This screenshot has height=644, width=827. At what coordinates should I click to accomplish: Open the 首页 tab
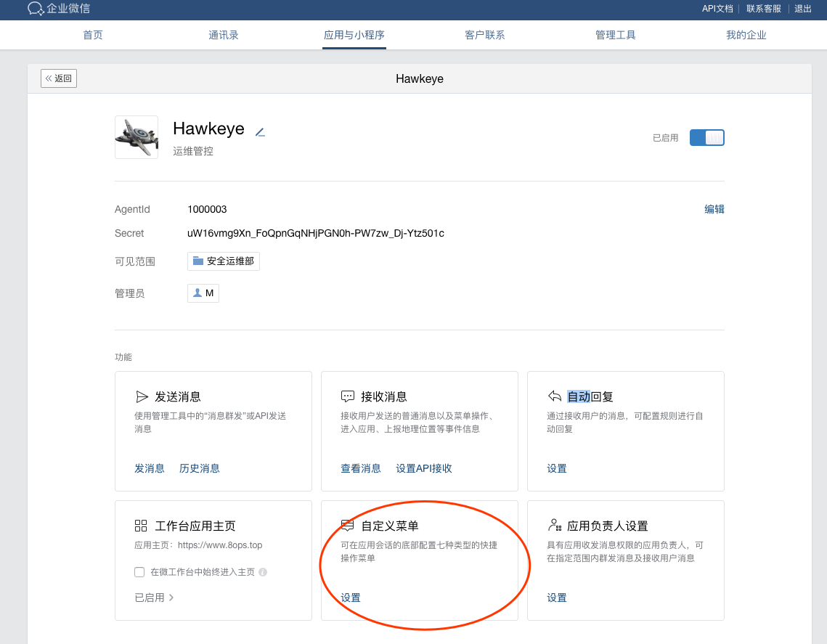coord(93,35)
